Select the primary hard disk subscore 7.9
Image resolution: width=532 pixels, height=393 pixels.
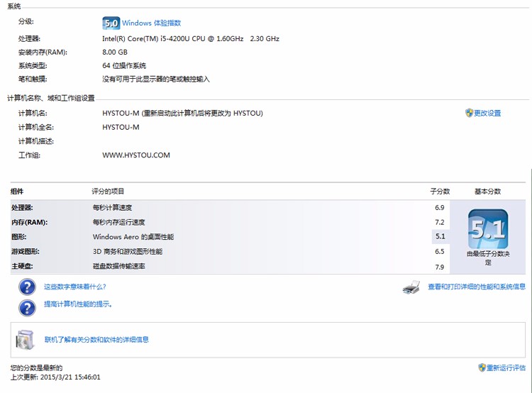click(x=440, y=267)
